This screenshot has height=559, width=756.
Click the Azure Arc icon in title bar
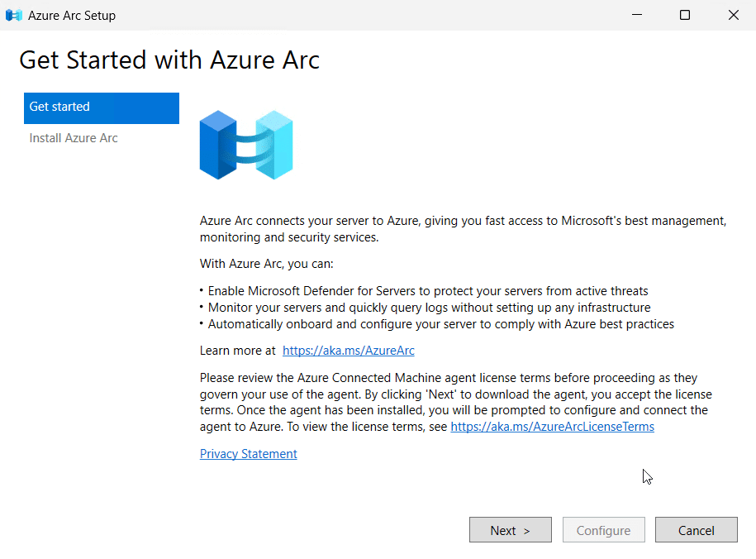[x=13, y=15]
